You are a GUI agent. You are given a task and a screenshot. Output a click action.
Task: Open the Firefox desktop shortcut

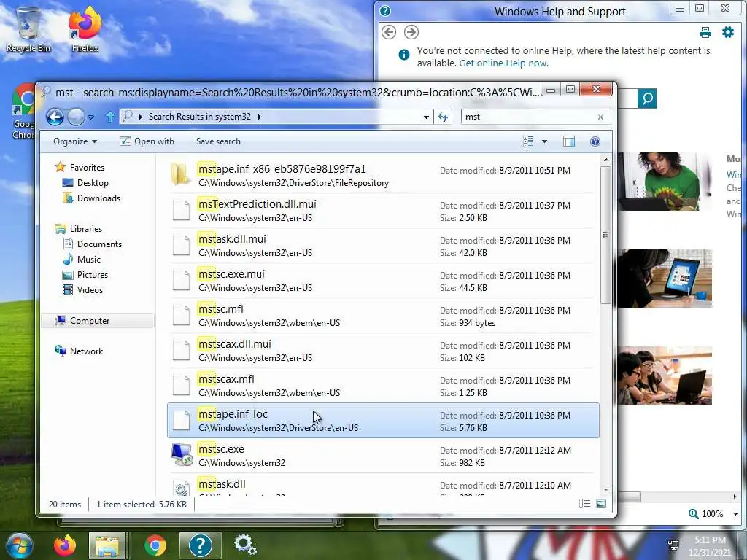click(85, 28)
